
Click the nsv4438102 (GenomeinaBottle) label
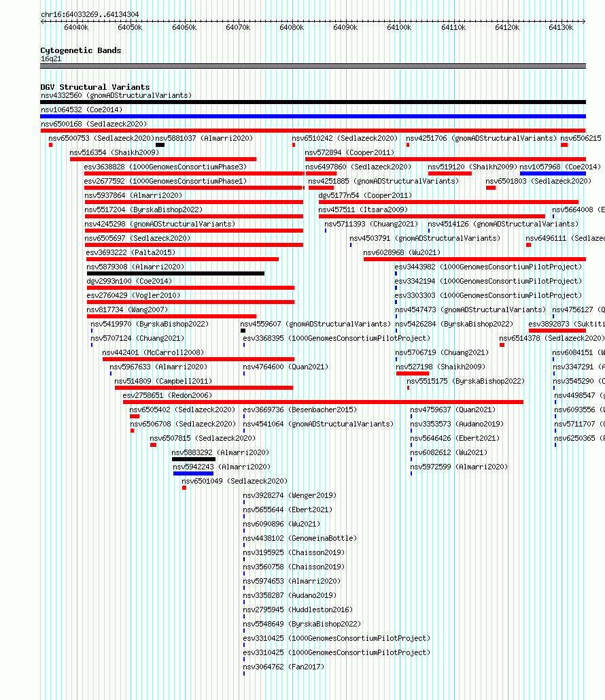click(x=300, y=538)
